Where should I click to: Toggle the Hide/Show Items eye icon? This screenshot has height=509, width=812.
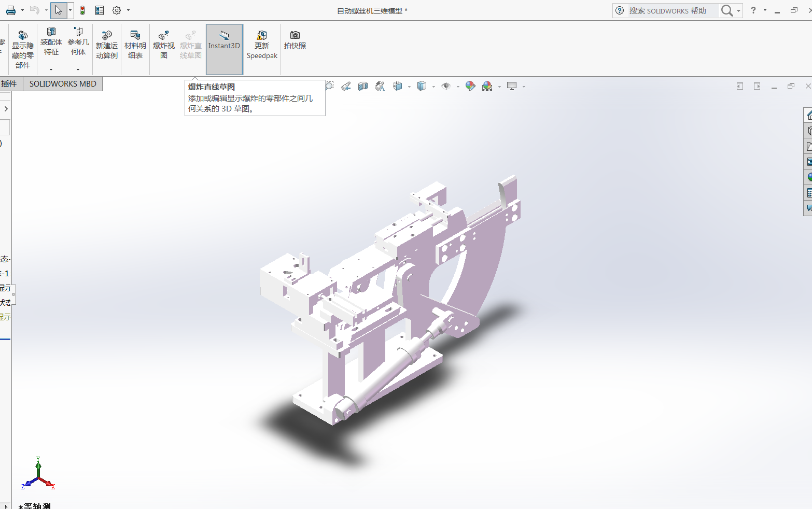coord(446,86)
